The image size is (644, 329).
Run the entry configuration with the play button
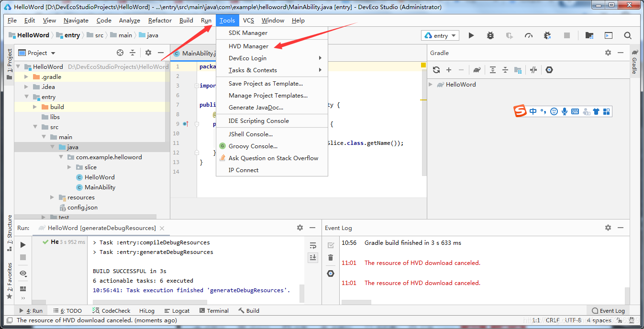471,35
